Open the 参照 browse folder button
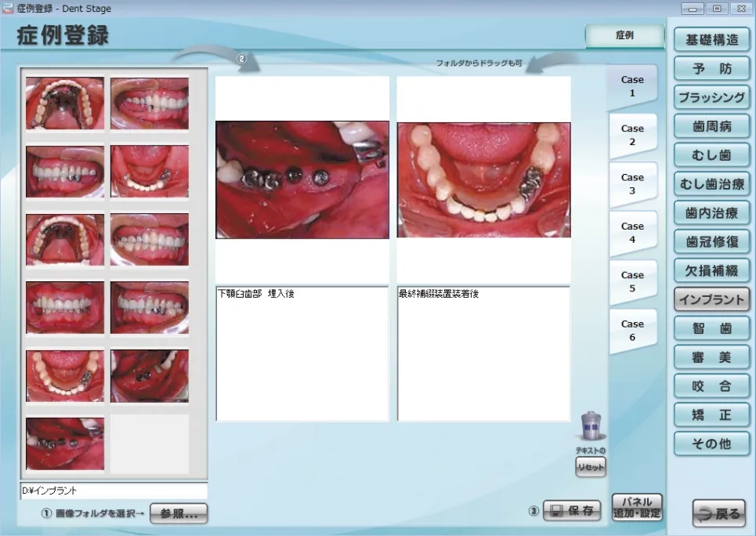 [179, 513]
